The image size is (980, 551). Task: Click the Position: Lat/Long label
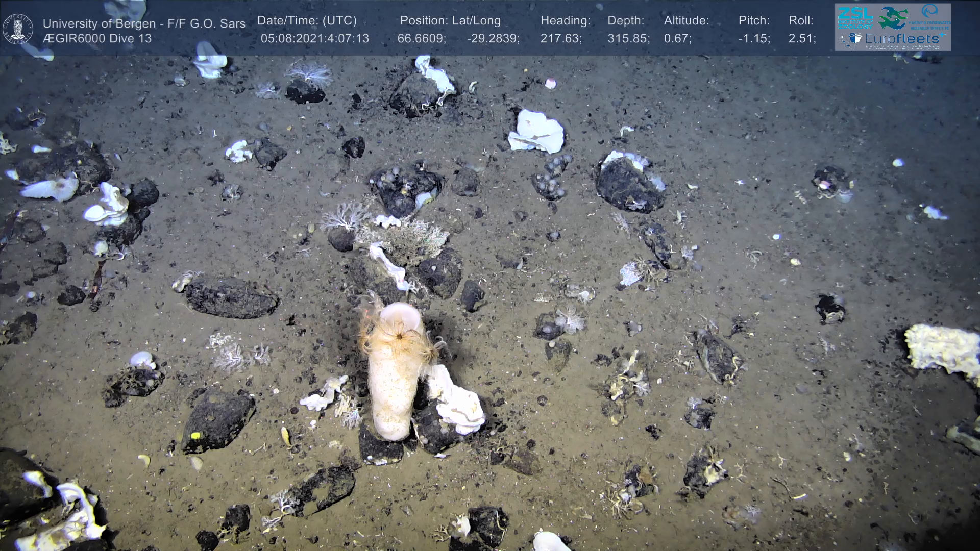pos(450,21)
